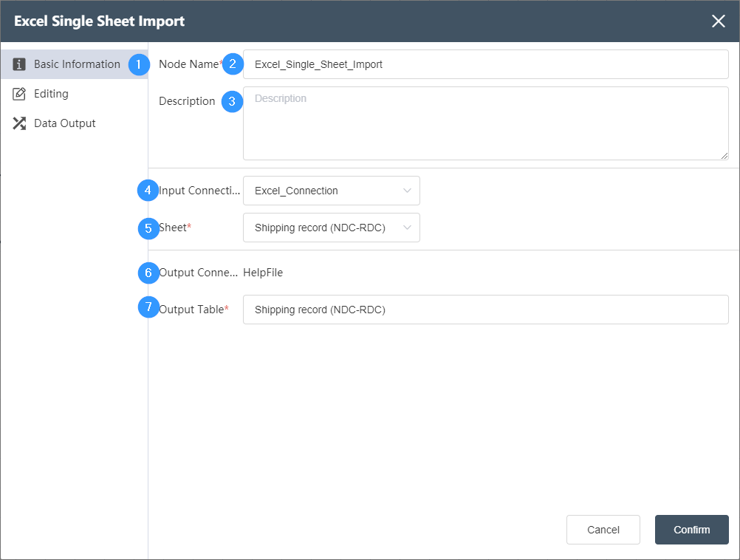The width and height of the screenshot is (740, 560).
Task: Open the Input Connection dropdown
Action: tap(332, 191)
